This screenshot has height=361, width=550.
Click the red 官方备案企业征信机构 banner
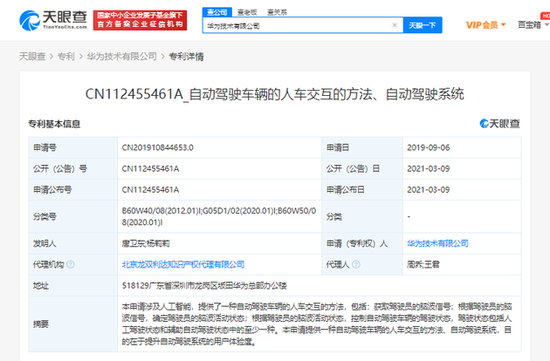140,20
